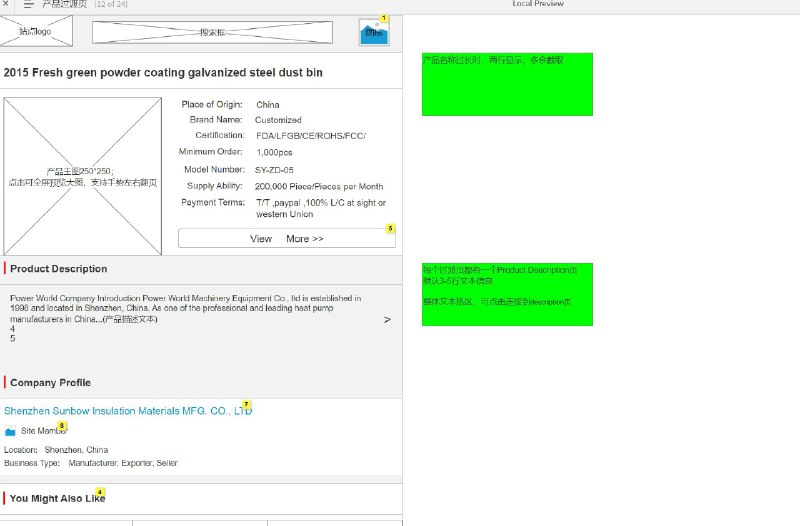Image resolution: width=800 pixels, height=526 pixels.
Task: Click the Local Preview title text
Action: [538, 4]
